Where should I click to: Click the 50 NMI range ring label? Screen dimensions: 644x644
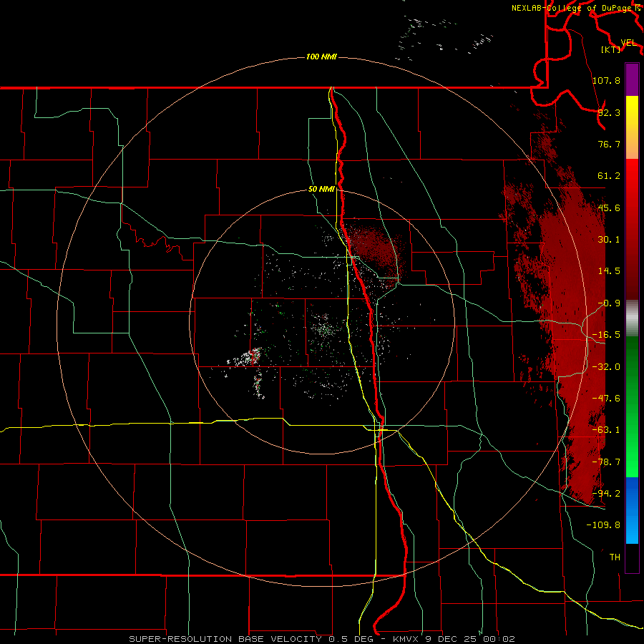click(321, 190)
